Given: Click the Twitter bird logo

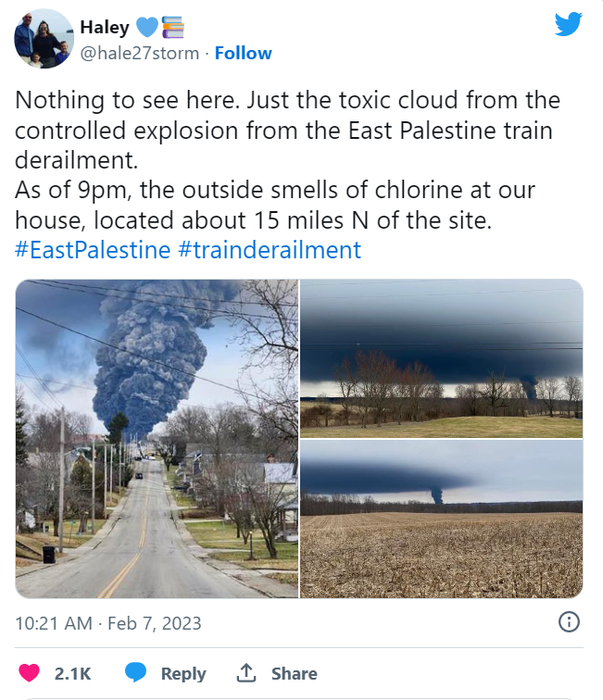Looking at the screenshot, I should pyautogui.click(x=568, y=25).
